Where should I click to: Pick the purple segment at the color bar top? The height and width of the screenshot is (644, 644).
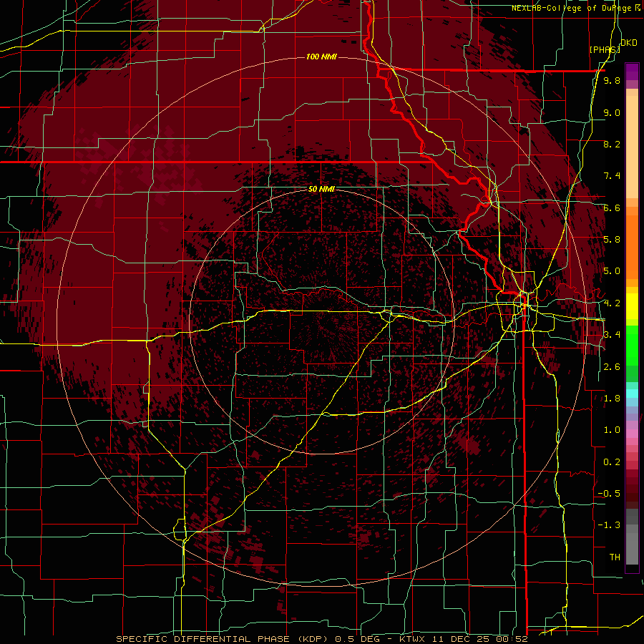[632, 72]
